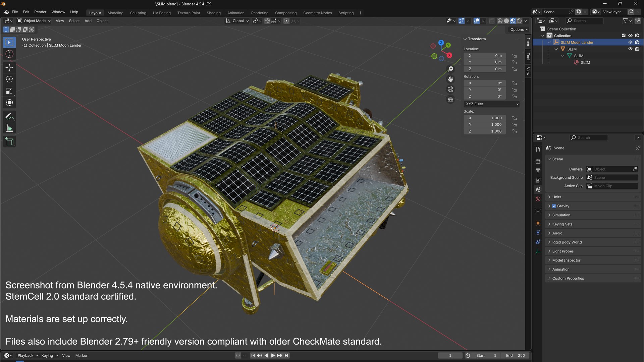The width and height of the screenshot is (644, 362).
Task: Add new collection in Outliner header
Action: tap(638, 21)
